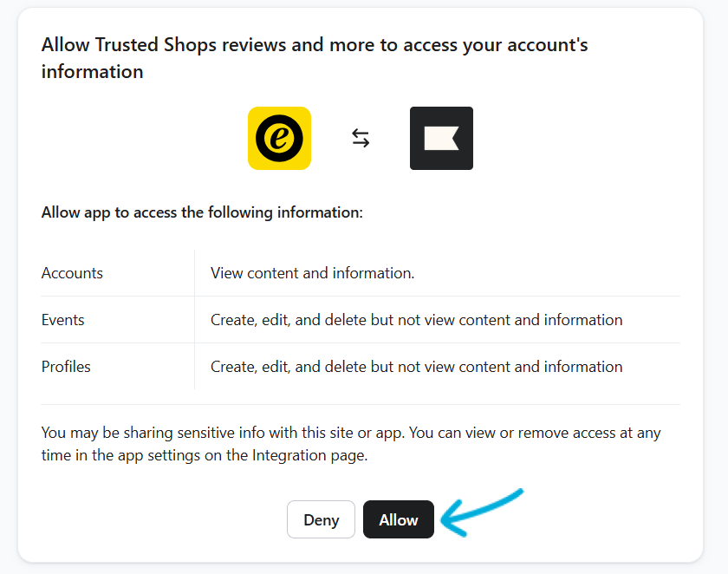Select the Events permission label
Viewport: 728px width, 574px height.
pos(63,320)
